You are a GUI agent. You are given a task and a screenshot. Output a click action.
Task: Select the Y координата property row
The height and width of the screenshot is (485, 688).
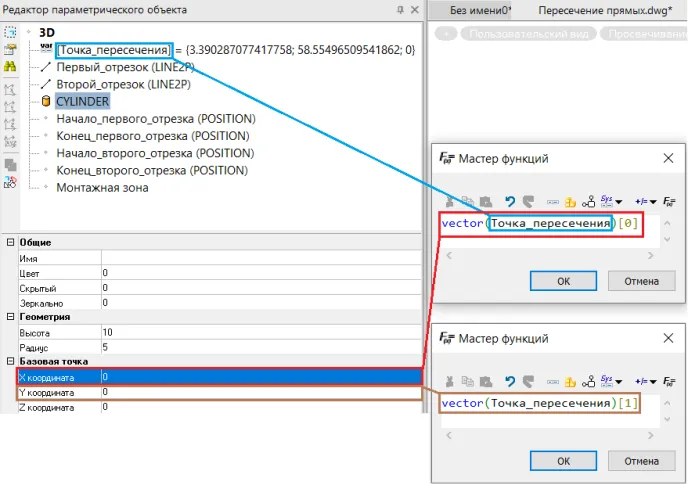(210, 393)
